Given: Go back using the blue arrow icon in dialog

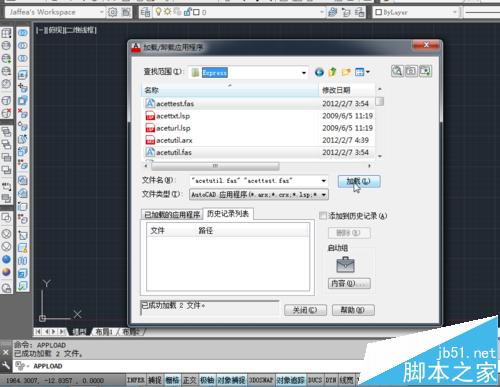Looking at the screenshot, I should pos(319,72).
